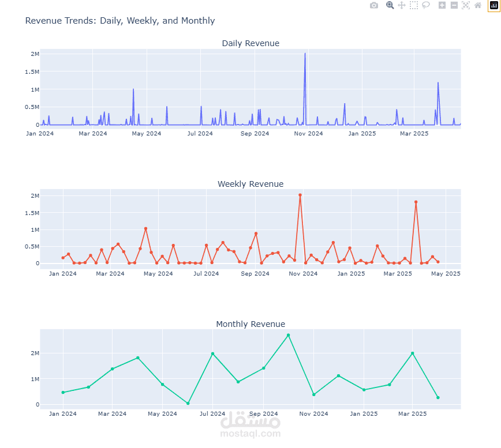Screen dimensions: 501x448
Task: Click the camera icon to download plot
Action: [x=373, y=5]
